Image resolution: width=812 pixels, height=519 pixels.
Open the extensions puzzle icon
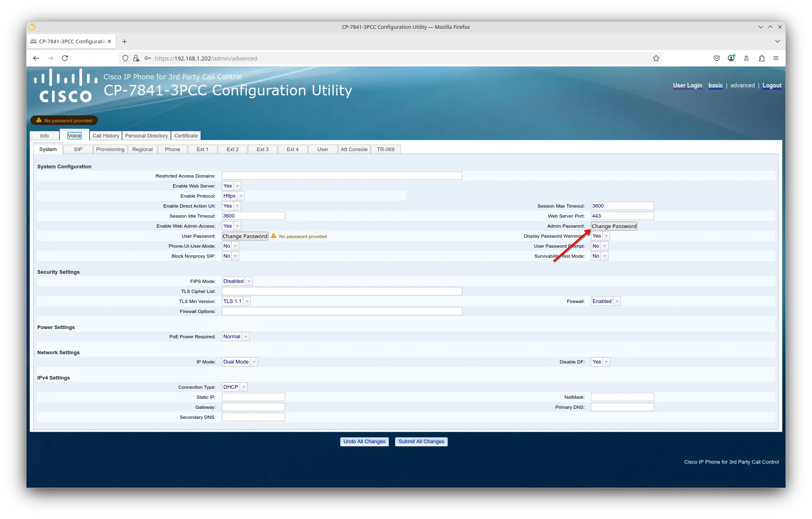[x=762, y=58]
